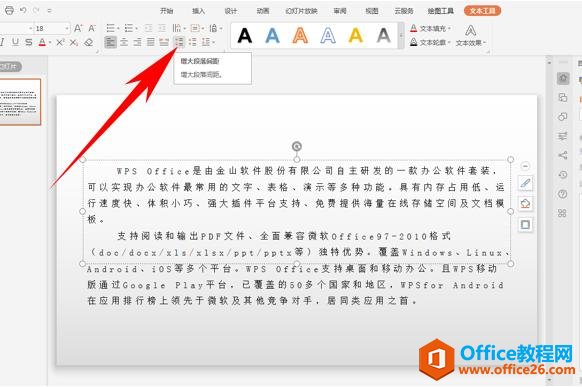Decrease font size with the A- icon
The width and height of the screenshot is (582, 387).
[92, 28]
